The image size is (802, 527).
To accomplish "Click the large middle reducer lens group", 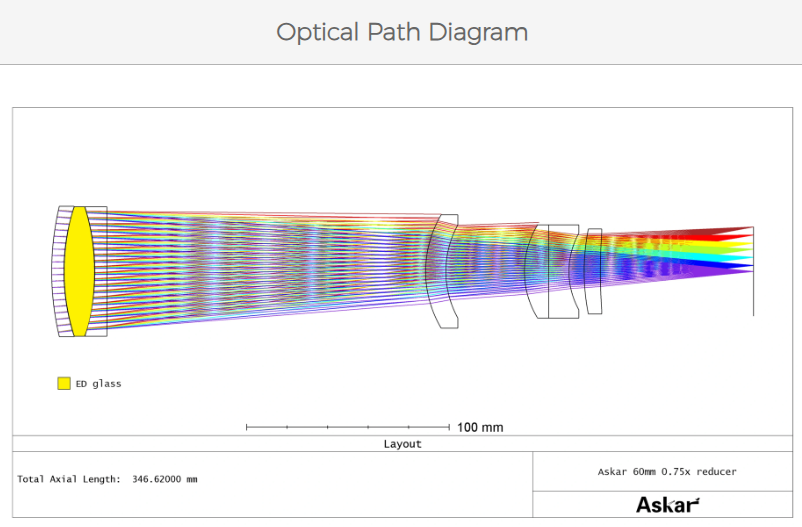I will point(552,271).
